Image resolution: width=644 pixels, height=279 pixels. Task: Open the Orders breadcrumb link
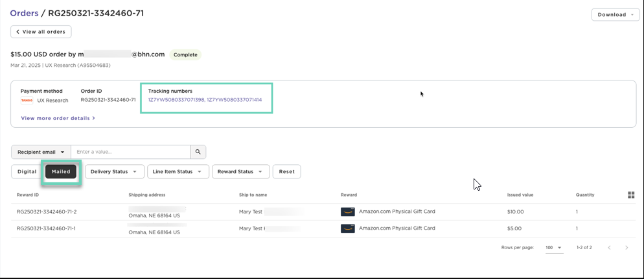(24, 13)
